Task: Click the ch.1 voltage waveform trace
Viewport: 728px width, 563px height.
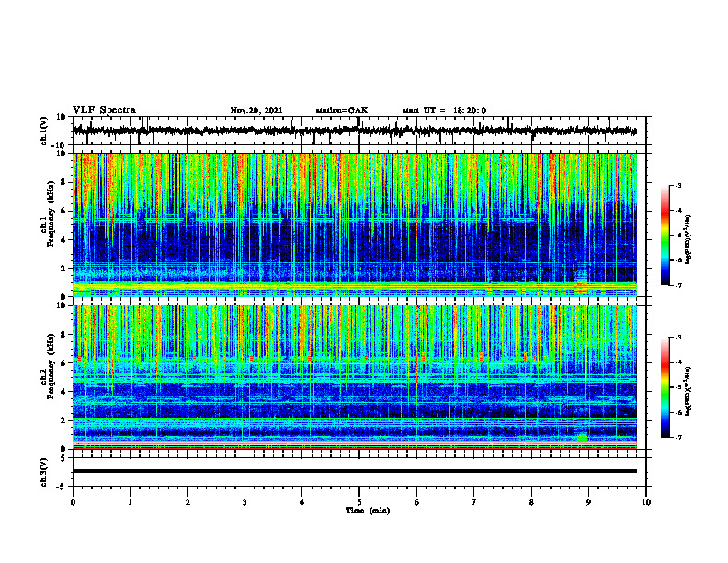Action: (x=354, y=131)
